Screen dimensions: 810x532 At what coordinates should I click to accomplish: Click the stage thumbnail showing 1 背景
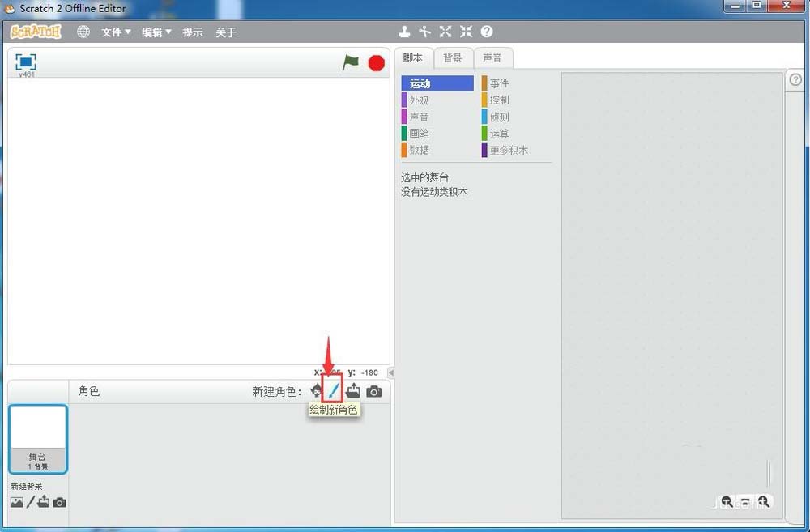coord(38,438)
